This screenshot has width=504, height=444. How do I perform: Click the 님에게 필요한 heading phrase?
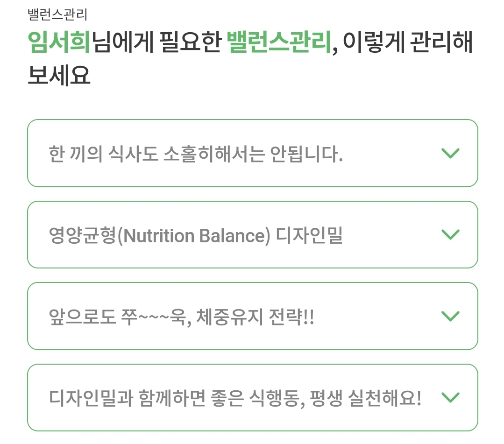tap(156, 42)
